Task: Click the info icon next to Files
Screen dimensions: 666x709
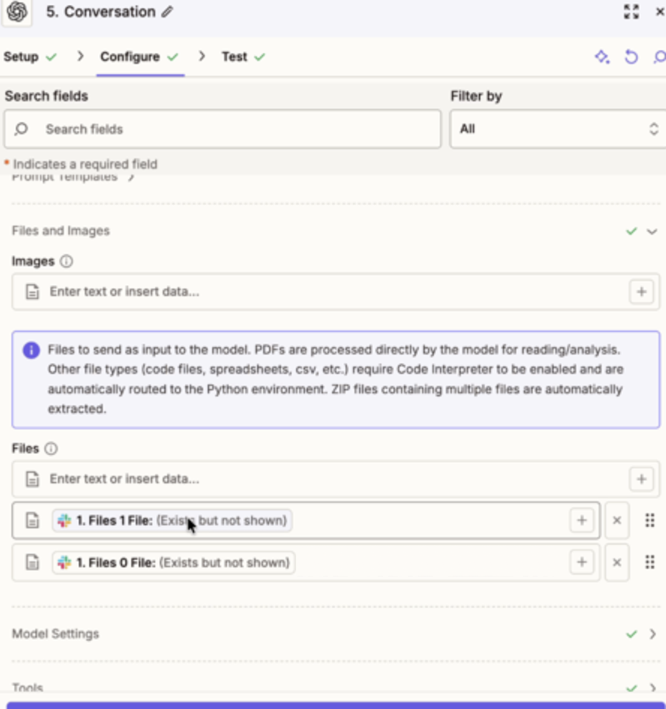Action: click(51, 449)
